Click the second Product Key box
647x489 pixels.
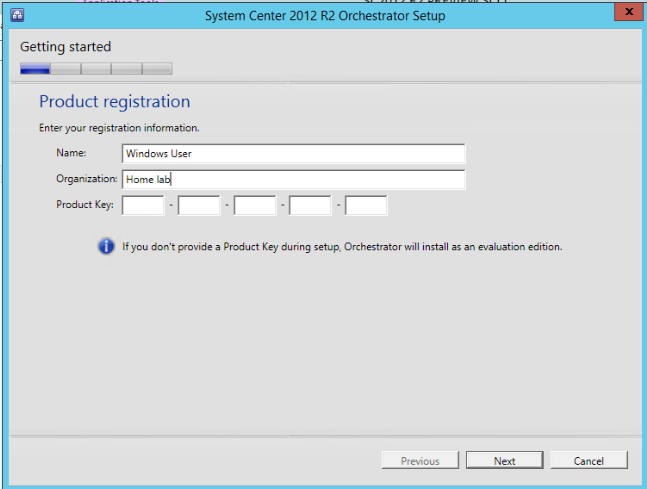[199, 205]
